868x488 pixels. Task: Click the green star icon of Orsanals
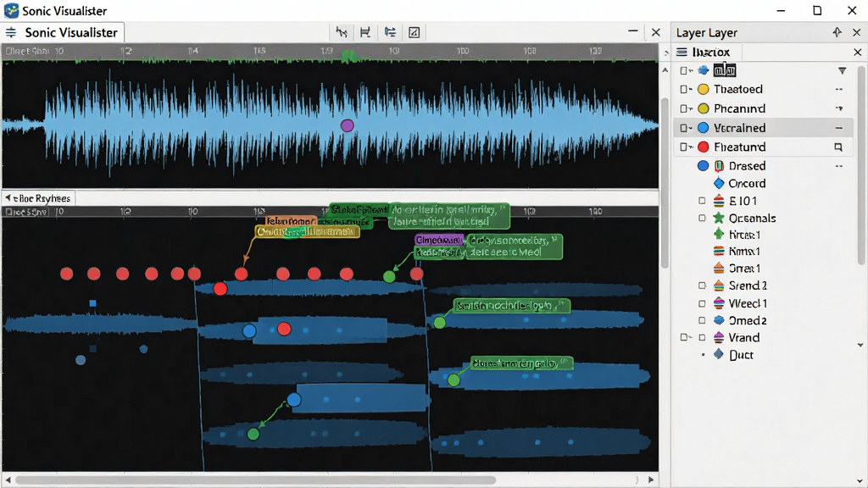pos(719,218)
